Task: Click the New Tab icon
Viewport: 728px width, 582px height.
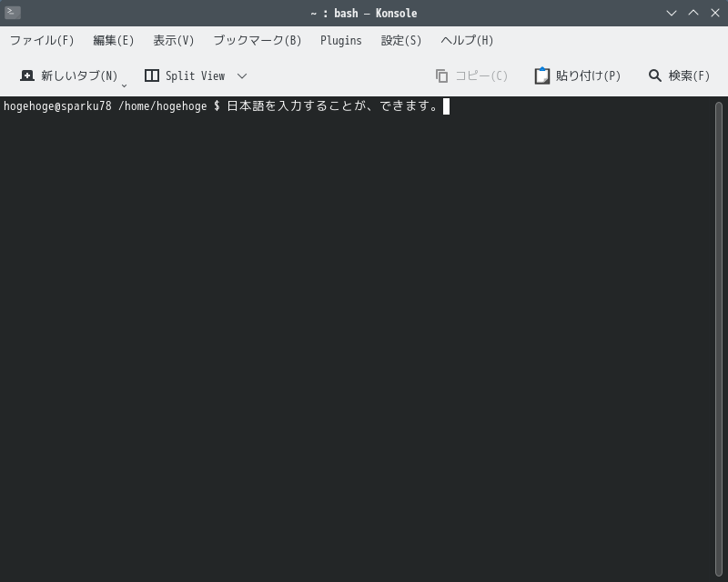Action: click(x=28, y=75)
